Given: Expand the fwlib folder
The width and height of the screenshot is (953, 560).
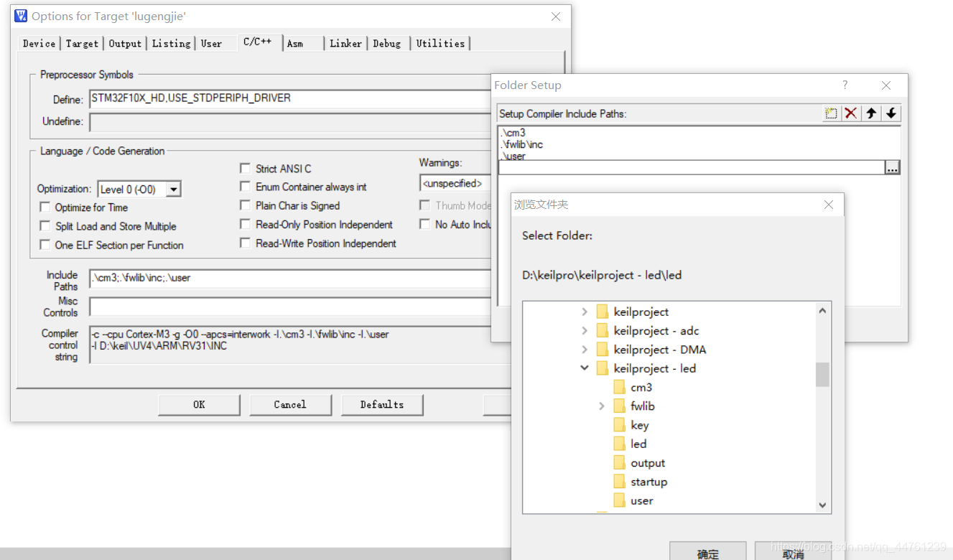Looking at the screenshot, I should pos(601,406).
